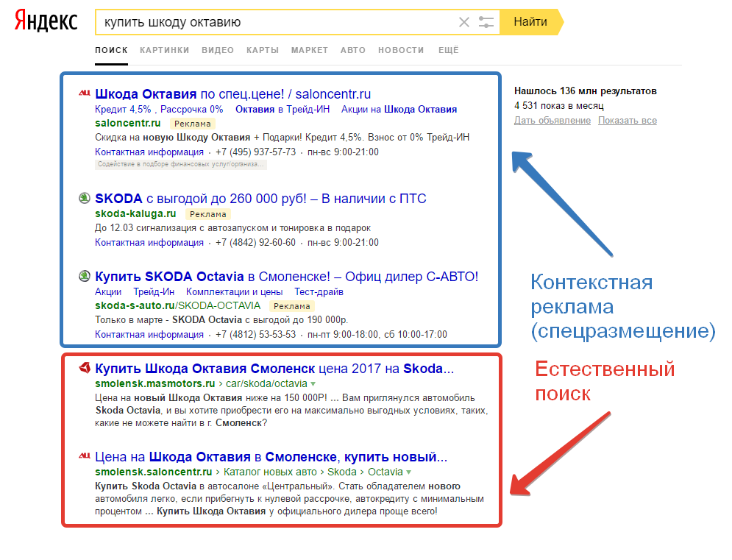Click the Реклама label next to skoda-s-auto.ru
This screenshot has width=732, height=560.
(292, 306)
